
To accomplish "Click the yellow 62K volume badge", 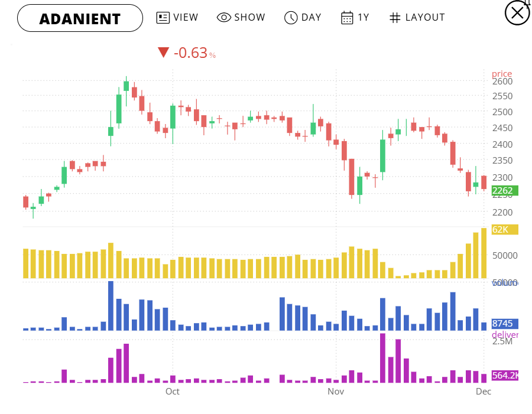I will point(504,229).
